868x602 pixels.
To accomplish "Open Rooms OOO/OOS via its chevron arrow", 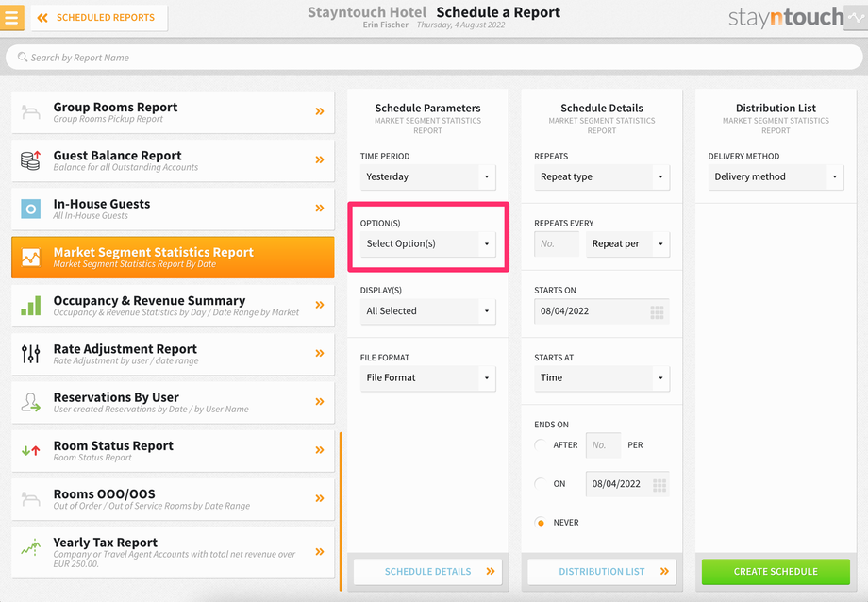I will (320, 498).
